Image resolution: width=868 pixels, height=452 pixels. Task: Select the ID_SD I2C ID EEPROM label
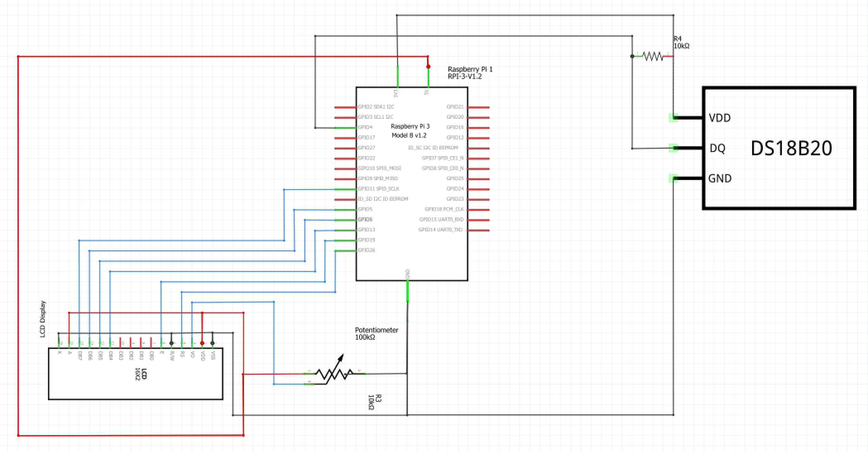point(383,199)
